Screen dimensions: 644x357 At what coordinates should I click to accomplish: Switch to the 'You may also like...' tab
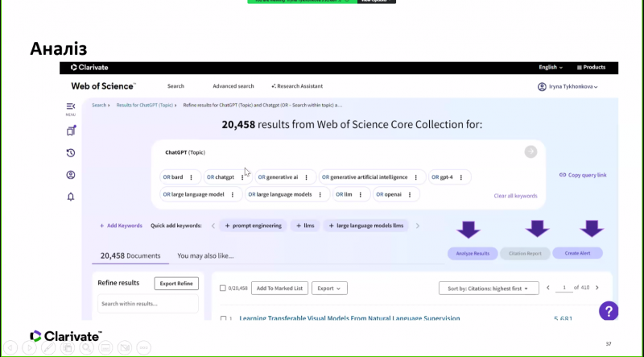[205, 255]
